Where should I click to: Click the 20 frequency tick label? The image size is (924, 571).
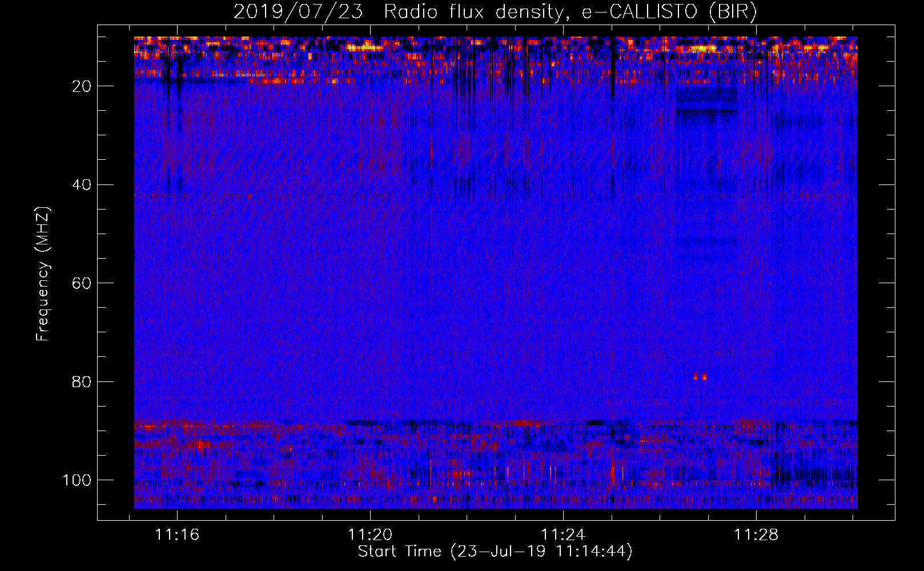point(82,86)
